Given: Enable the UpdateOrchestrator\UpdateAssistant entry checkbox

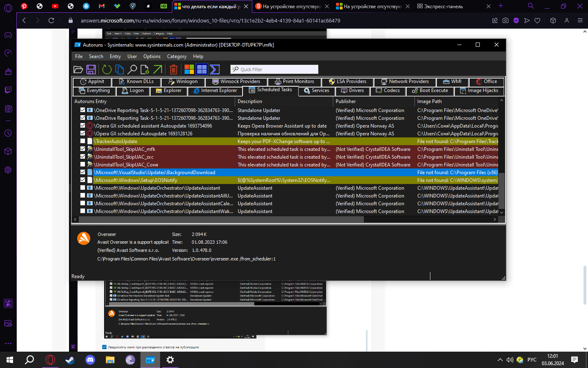Looking at the screenshot, I should click(83, 188).
